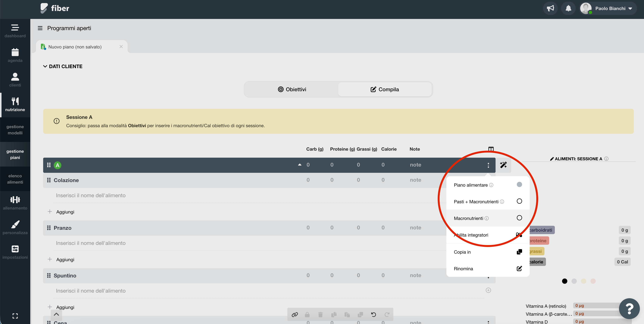Click the lock icon in bottom toolbar
The width and height of the screenshot is (644, 324).
click(307, 315)
